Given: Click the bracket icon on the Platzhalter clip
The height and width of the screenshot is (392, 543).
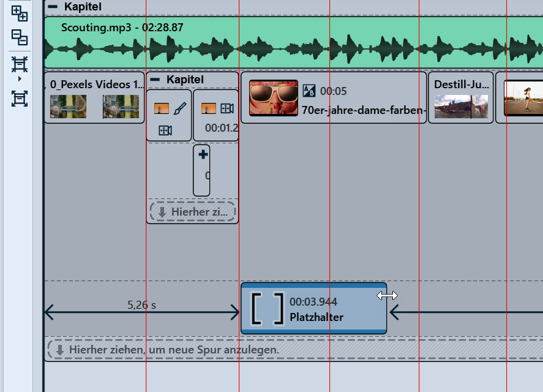Looking at the screenshot, I should (268, 308).
